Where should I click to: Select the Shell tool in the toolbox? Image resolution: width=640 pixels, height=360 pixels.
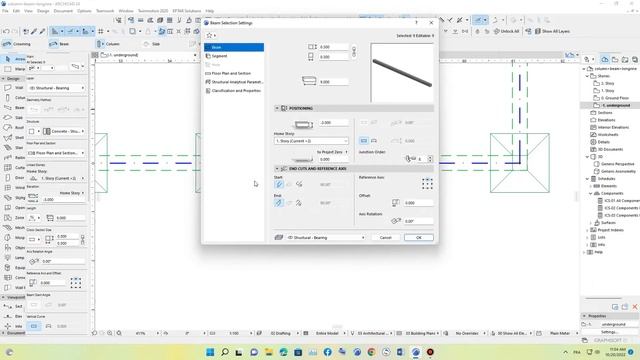(x=14, y=138)
